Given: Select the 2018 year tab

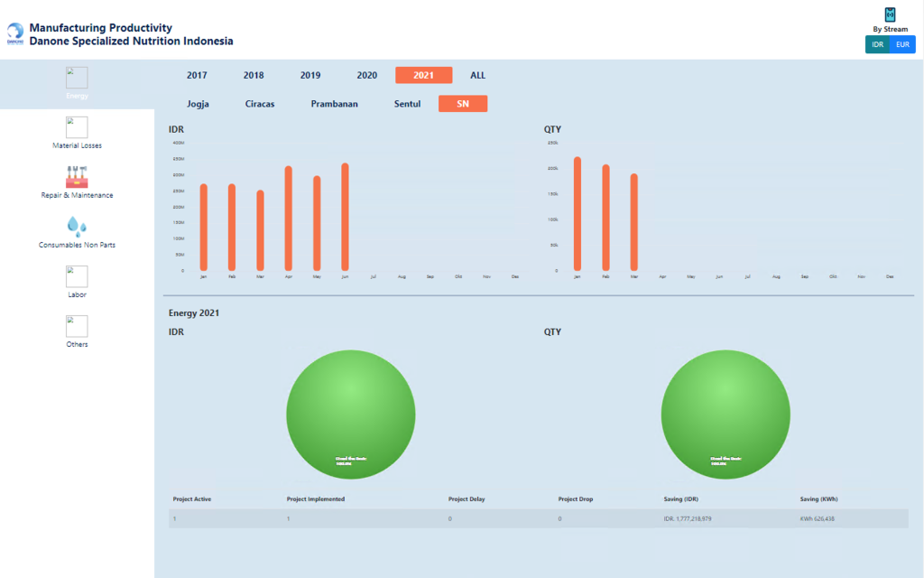Looking at the screenshot, I should click(254, 75).
